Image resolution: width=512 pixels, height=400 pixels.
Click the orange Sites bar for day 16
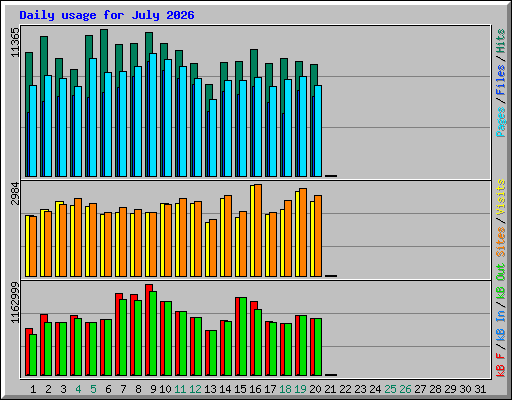click(258, 230)
